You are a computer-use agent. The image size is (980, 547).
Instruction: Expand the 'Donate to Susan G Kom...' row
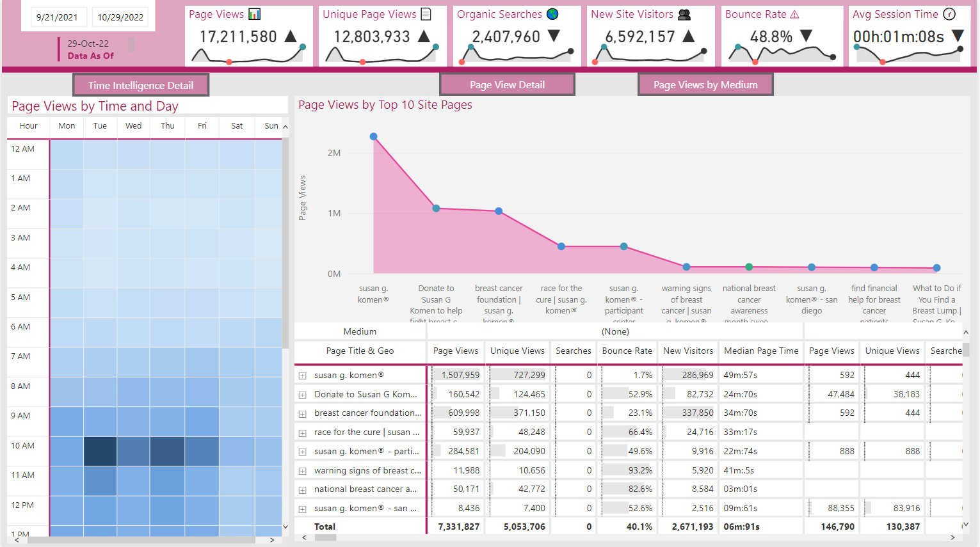[303, 395]
